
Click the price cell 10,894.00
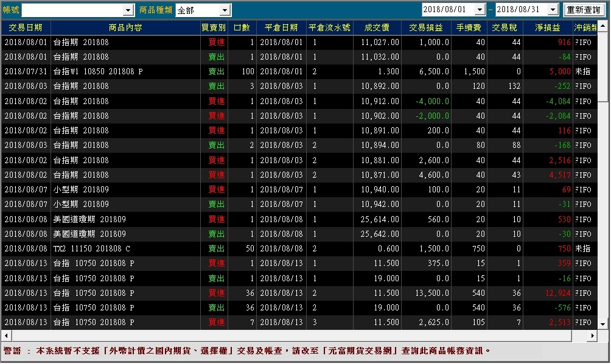coord(380,145)
